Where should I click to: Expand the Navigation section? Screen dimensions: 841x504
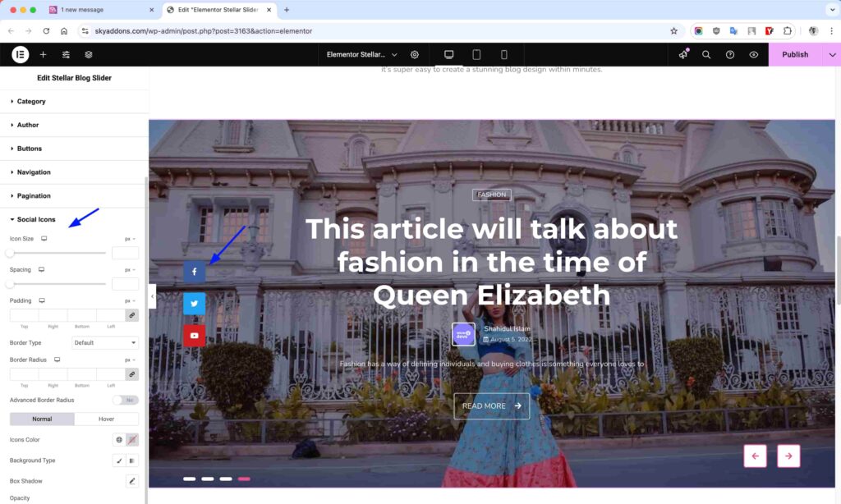click(74, 172)
